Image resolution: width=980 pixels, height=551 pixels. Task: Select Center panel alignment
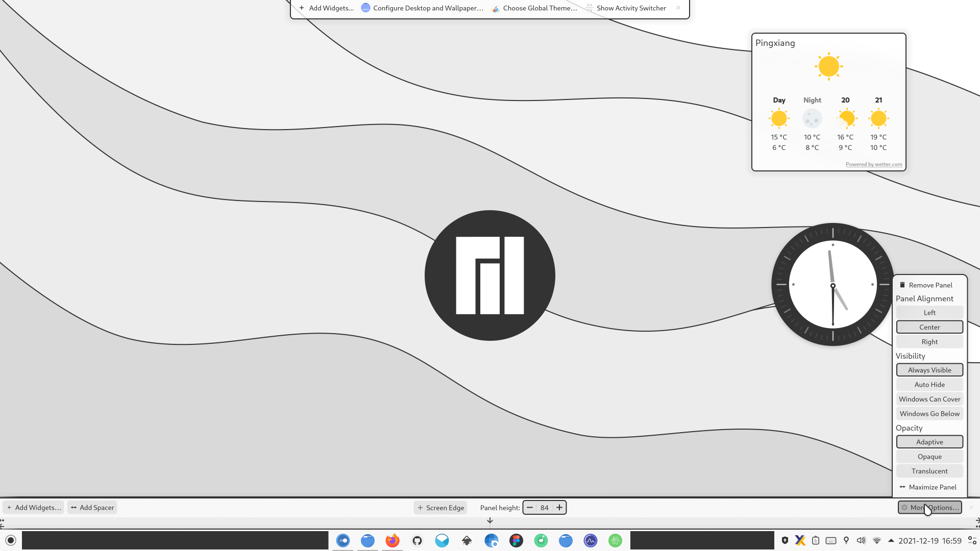[x=929, y=327]
